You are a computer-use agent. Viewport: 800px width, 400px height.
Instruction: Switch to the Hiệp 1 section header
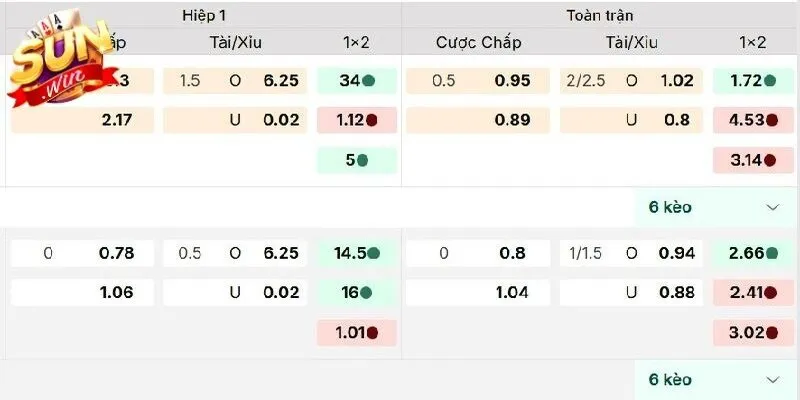click(x=204, y=16)
